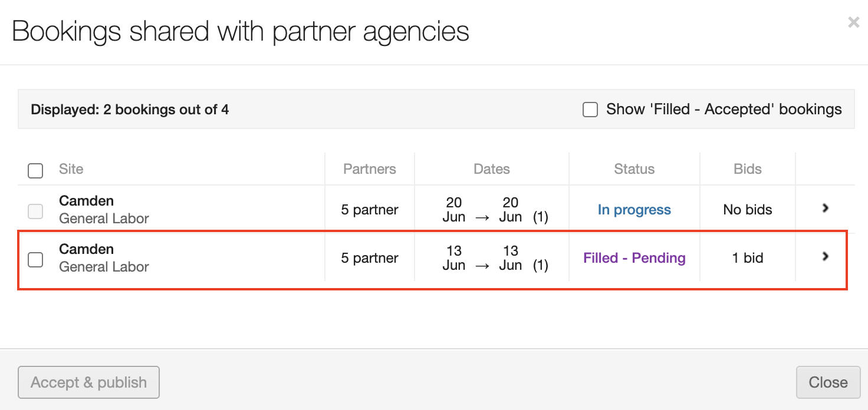The width and height of the screenshot is (868, 410).
Task: Select the Filled - Pending Camden booking checkbox
Action: point(35,259)
